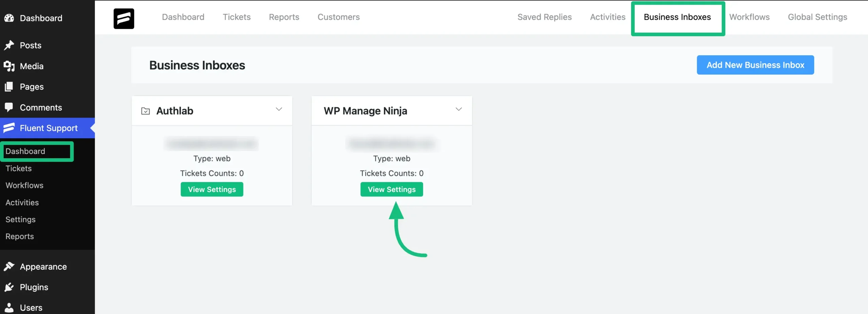This screenshot has width=868, height=314.
Task: Click the Plugins plug icon
Action: pyautogui.click(x=9, y=287)
